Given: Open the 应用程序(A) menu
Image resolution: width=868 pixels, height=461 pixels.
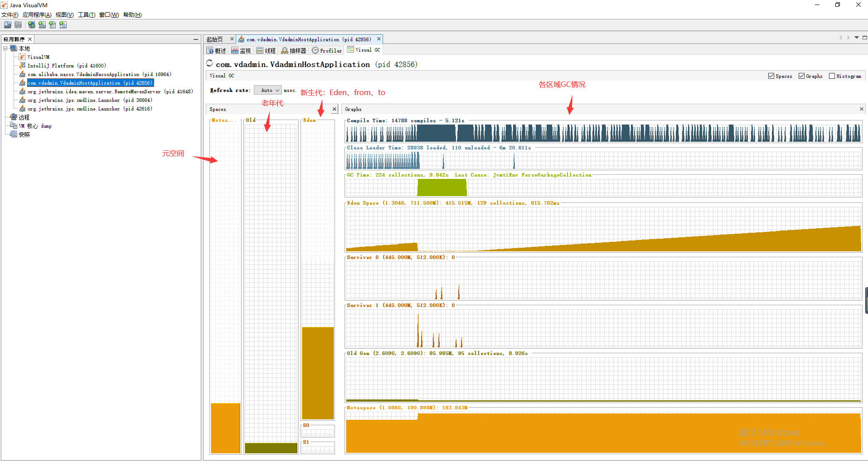Looking at the screenshot, I should [x=37, y=15].
